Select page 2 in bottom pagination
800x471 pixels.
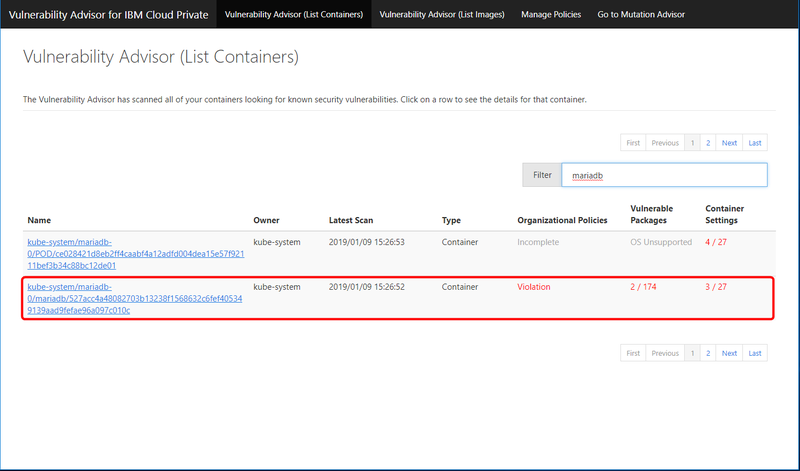[708, 353]
